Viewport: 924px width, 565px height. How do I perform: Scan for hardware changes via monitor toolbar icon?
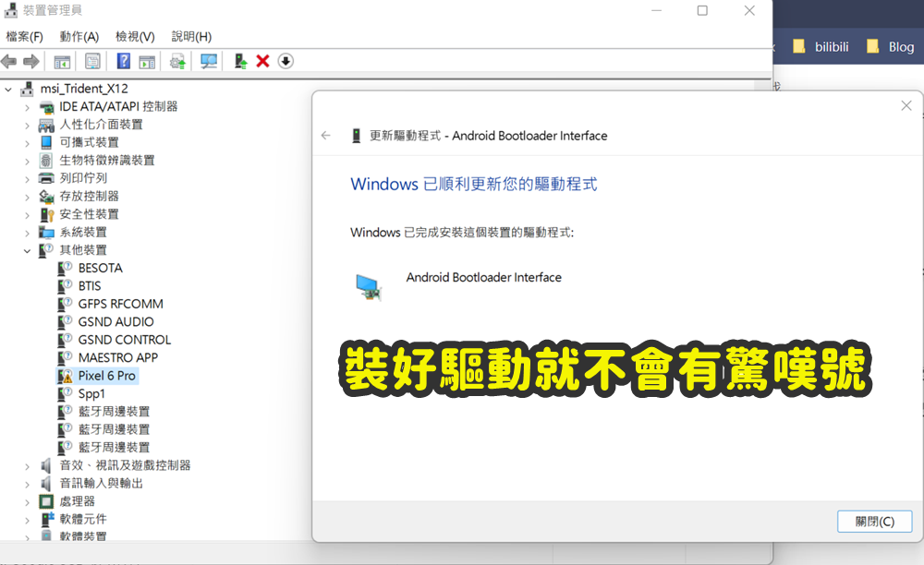[x=209, y=61]
